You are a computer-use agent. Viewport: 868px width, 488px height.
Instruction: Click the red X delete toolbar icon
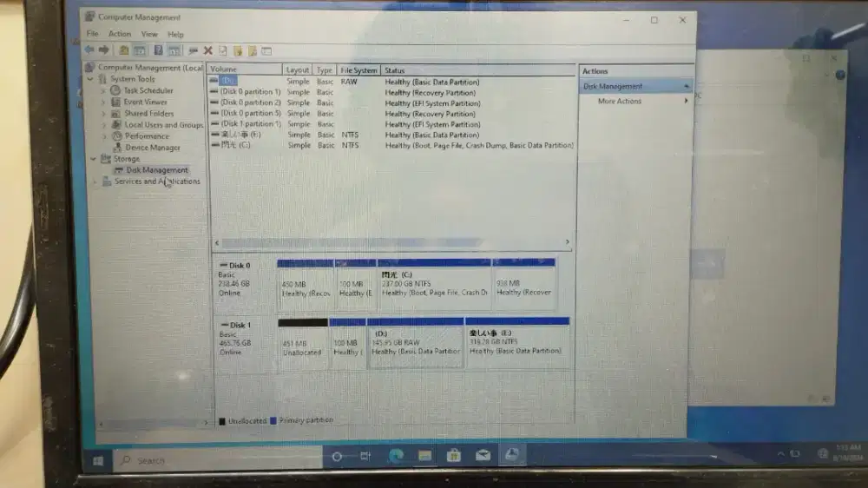point(207,50)
